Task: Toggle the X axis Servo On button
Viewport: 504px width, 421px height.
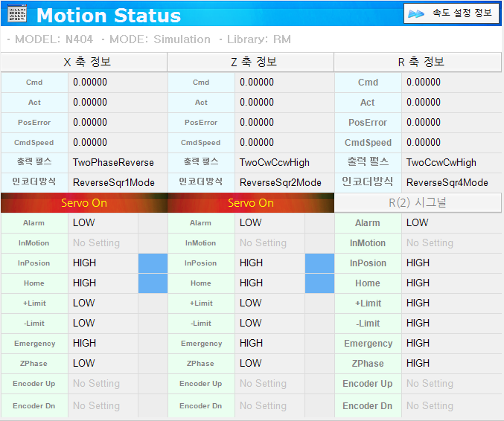Action: point(84,203)
